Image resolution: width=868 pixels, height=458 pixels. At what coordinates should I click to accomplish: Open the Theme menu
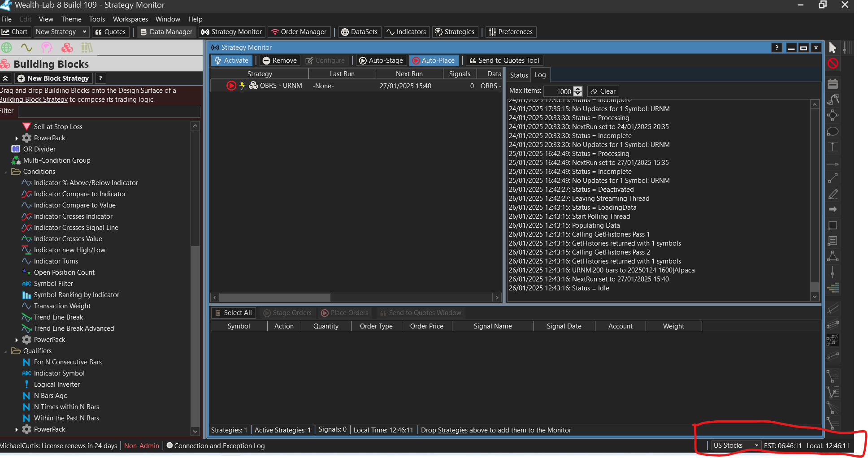71,19
